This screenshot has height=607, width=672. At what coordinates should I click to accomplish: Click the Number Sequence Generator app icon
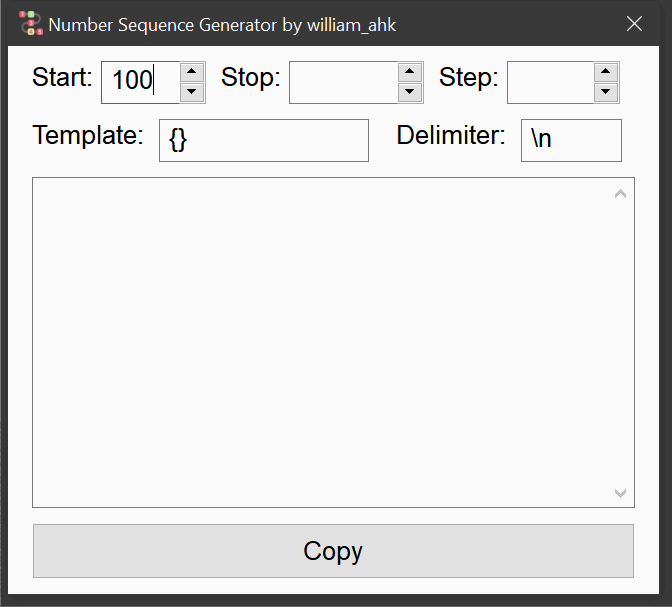30,24
